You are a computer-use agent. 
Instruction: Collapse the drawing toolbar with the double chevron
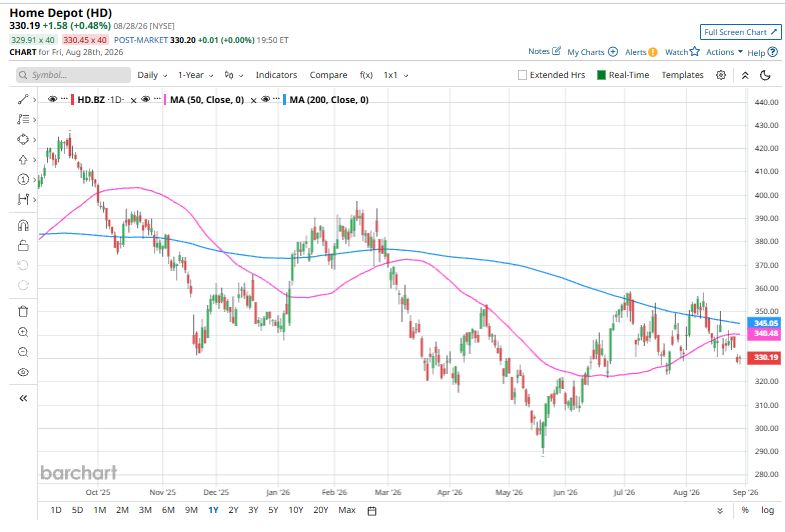pos(23,398)
